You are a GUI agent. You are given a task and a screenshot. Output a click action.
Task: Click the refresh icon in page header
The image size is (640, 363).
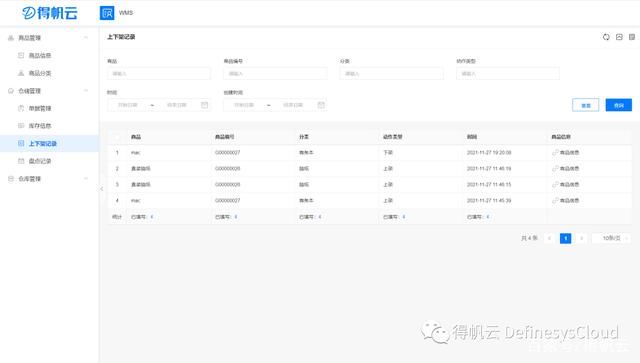tap(606, 37)
